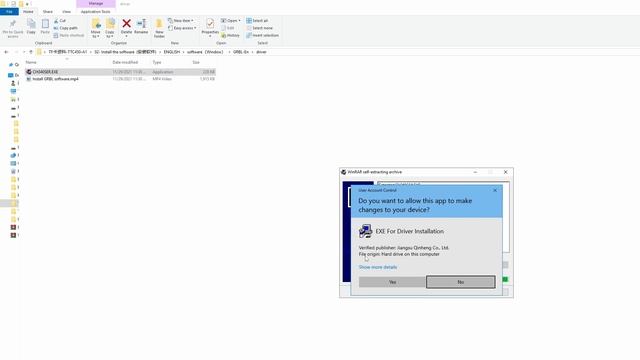
Task: Click Paste shortcut in Clipboard group
Action: click(69, 36)
